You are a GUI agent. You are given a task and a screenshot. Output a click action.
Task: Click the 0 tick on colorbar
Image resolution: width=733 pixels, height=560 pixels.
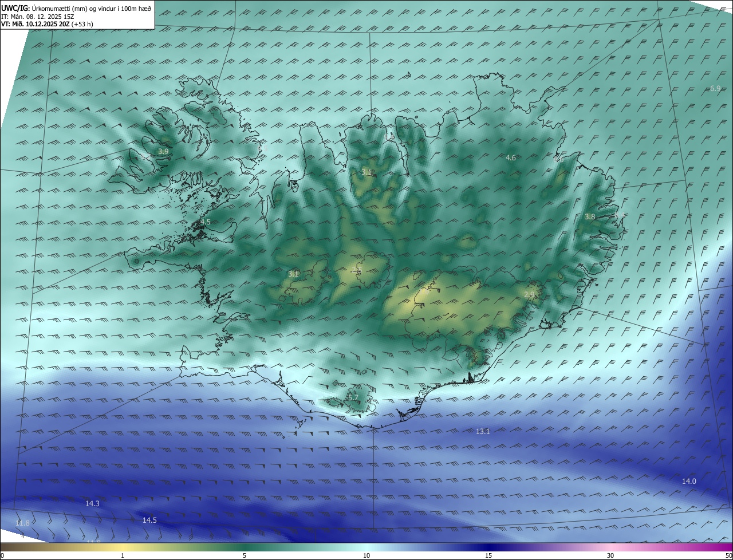(x=2, y=555)
